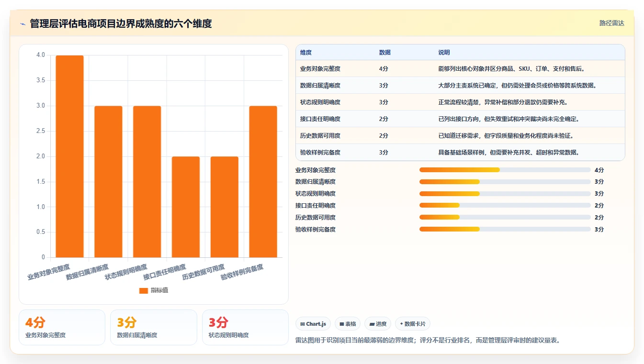Click 4分 value at the end of 业务对象完整度 progress row

[x=599, y=170]
